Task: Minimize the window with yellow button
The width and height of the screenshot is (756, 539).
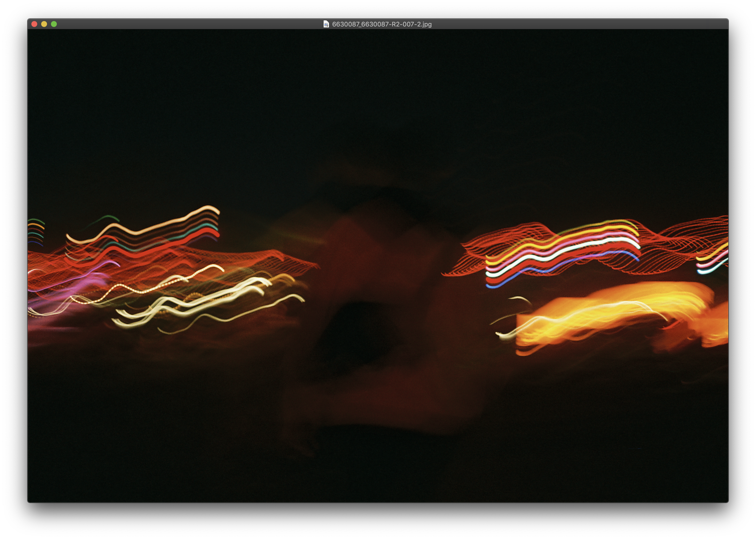Action: tap(44, 24)
